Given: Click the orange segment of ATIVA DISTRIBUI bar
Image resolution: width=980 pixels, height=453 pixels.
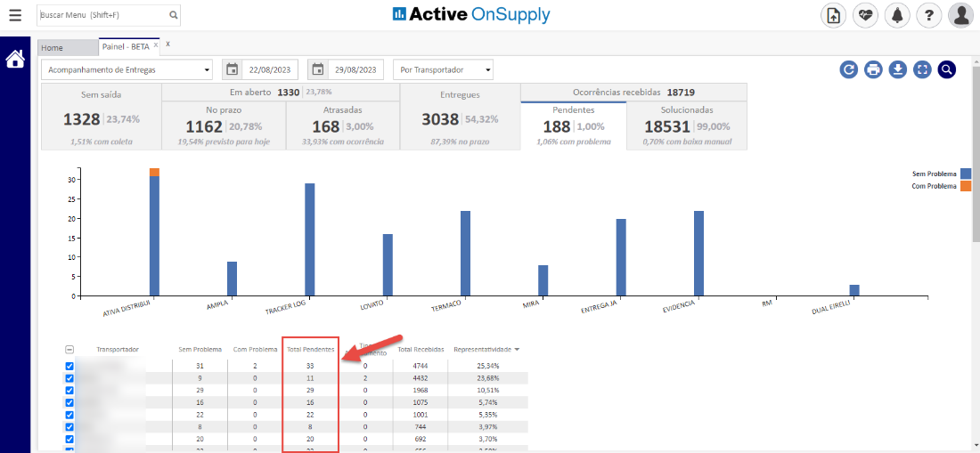Looking at the screenshot, I should pos(154,173).
